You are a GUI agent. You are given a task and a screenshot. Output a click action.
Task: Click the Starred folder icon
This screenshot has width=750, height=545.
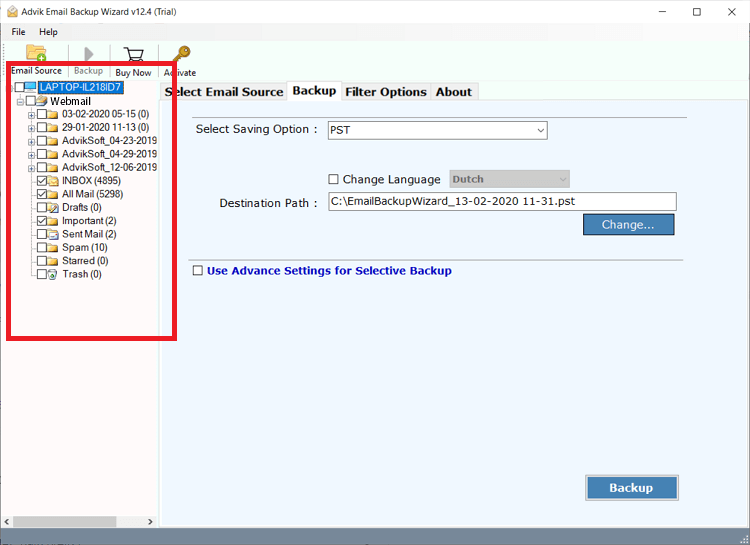53,261
